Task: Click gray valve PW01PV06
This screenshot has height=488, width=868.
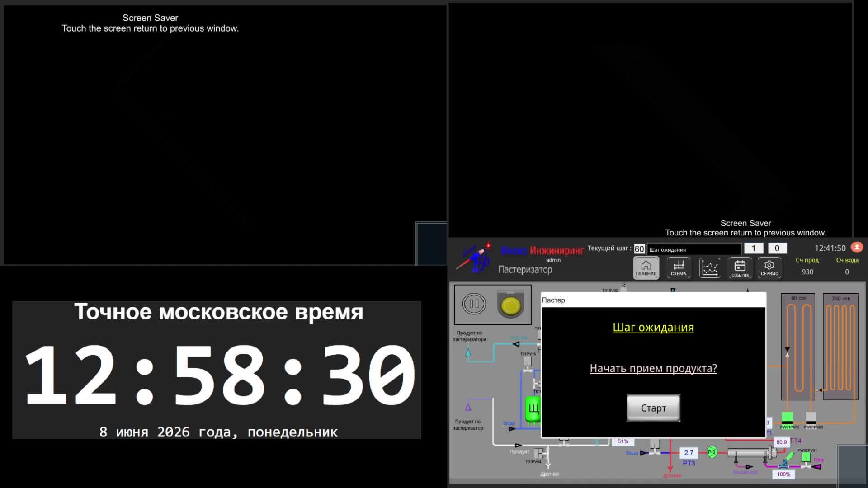Action: point(811,418)
